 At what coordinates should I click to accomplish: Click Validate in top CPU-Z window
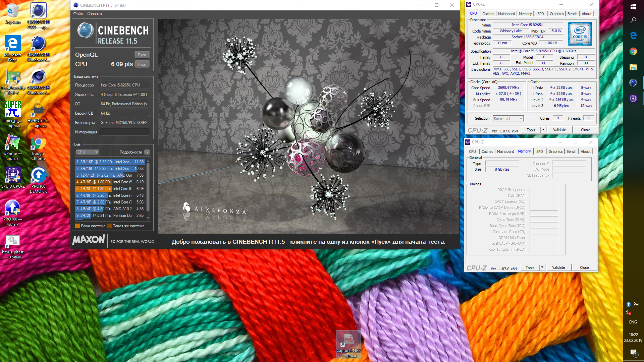pos(559,130)
